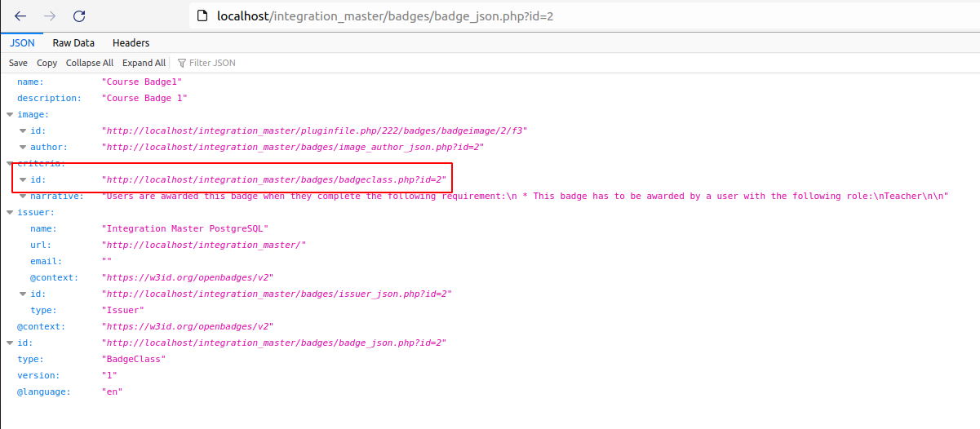Select the description value "Course Badge 1"
Viewport: 980px width, 429px height.
(144, 98)
